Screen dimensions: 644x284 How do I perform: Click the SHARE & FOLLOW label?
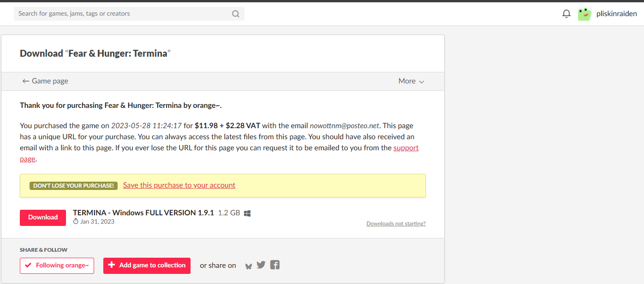tap(43, 250)
